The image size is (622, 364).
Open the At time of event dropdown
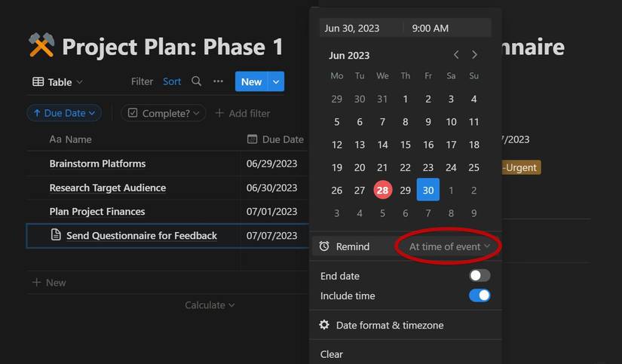click(449, 246)
